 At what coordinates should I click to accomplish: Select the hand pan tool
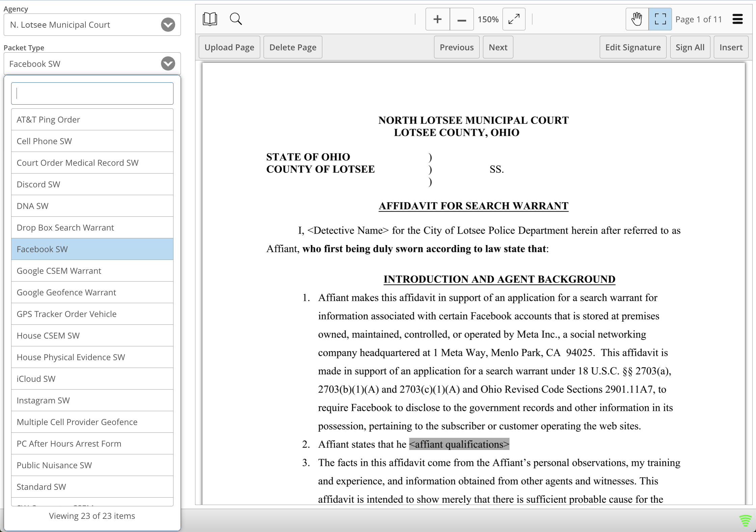click(x=637, y=19)
